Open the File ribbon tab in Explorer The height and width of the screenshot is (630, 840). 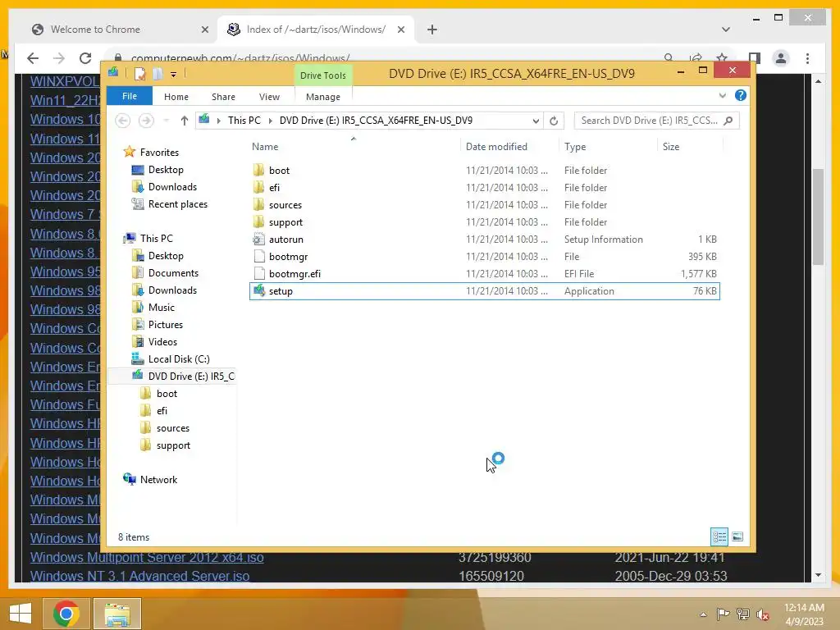pyautogui.click(x=130, y=96)
